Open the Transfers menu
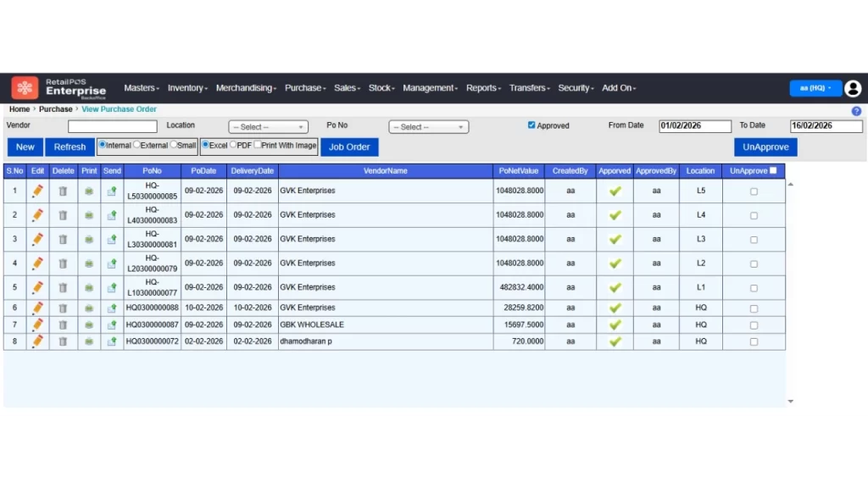The height and width of the screenshot is (488, 868). click(530, 88)
